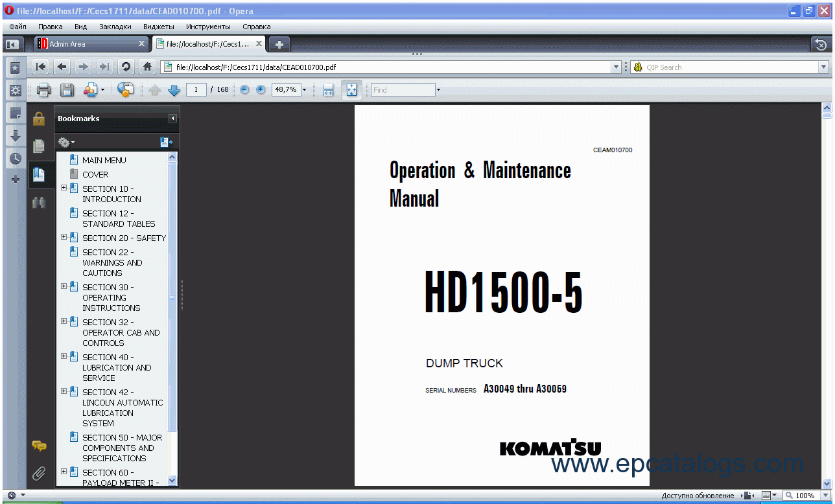Click the Доступно обновление status link
The height and width of the screenshot is (504, 835).
[x=698, y=496]
